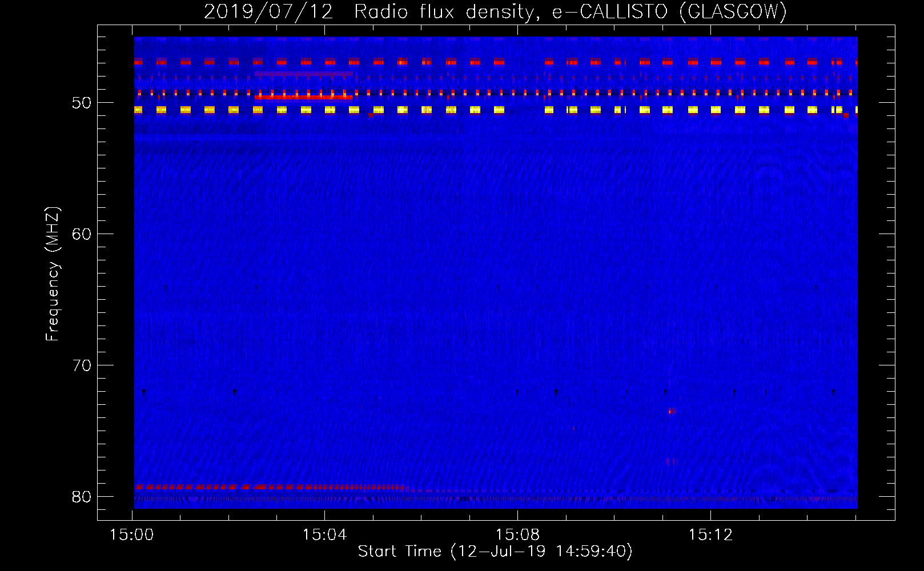Click the "Frequency (MHZ)" axis label
924x571 pixels.
tap(53, 274)
